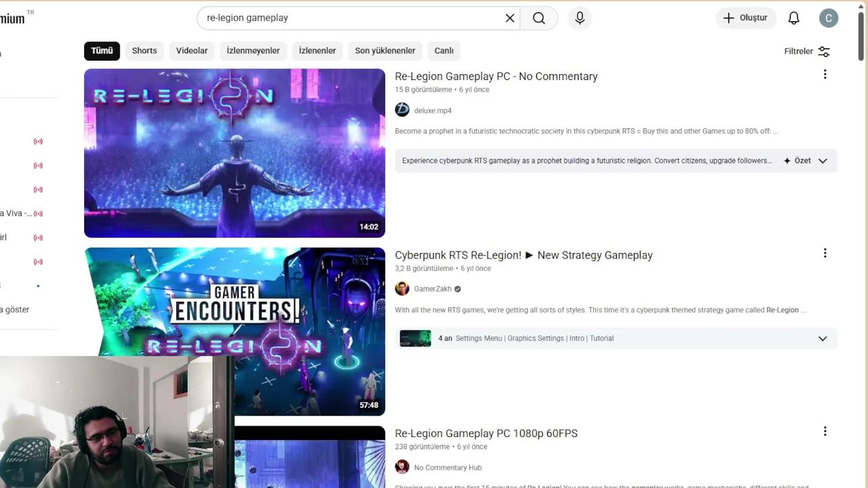This screenshot has height=488, width=868.
Task: Click '3,2 B görüntüleme • 6 yıl önce' text
Action: pos(443,268)
